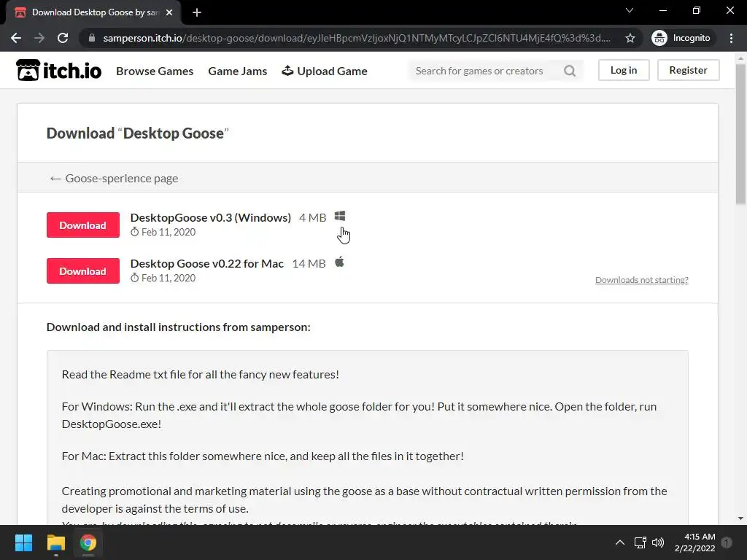Select the Download Desktop Goose tab
The height and width of the screenshot is (560, 747).
tap(93, 12)
